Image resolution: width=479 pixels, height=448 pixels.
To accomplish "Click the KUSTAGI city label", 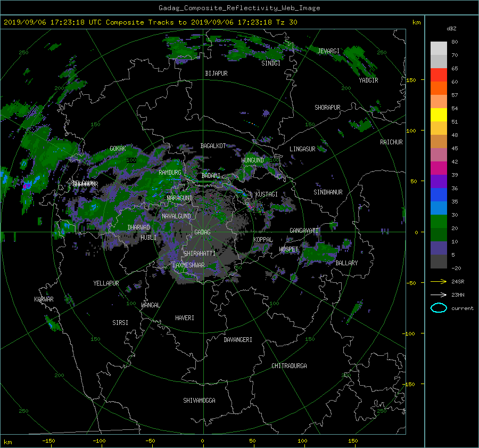I will pyautogui.click(x=267, y=194).
